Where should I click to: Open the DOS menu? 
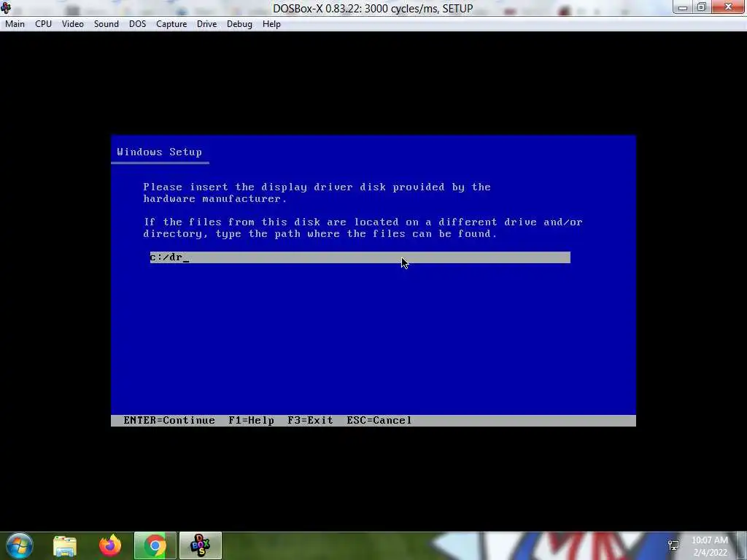pos(137,24)
